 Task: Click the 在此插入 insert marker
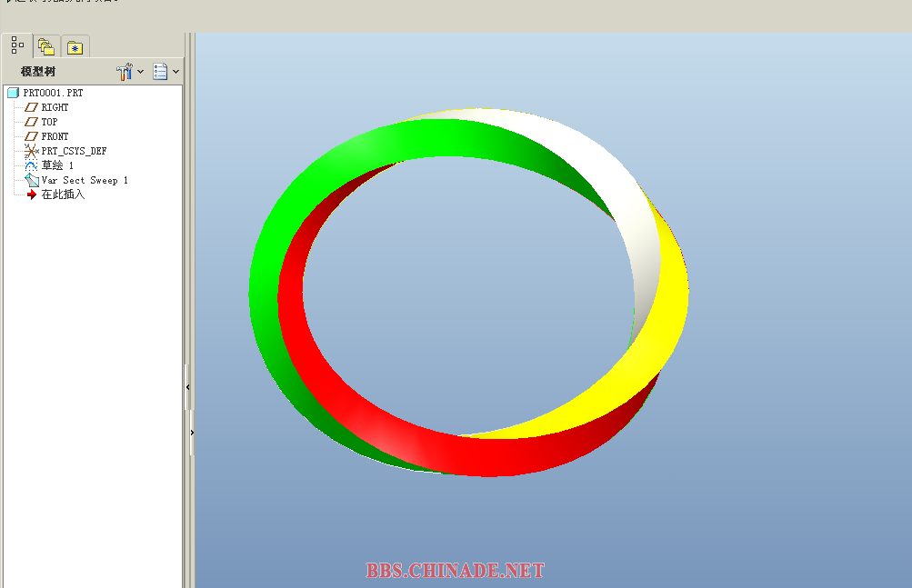[x=63, y=194]
